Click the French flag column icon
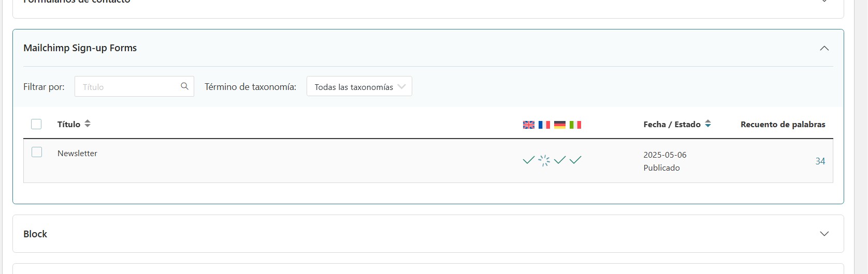The width and height of the screenshot is (868, 274). 544,125
